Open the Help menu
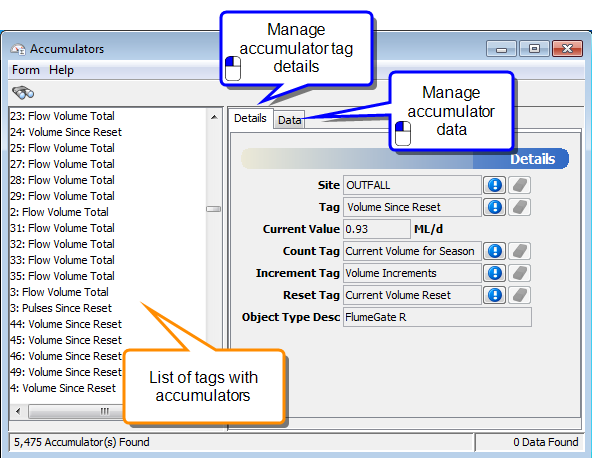Viewport: 592px width, 458px height. click(x=61, y=70)
